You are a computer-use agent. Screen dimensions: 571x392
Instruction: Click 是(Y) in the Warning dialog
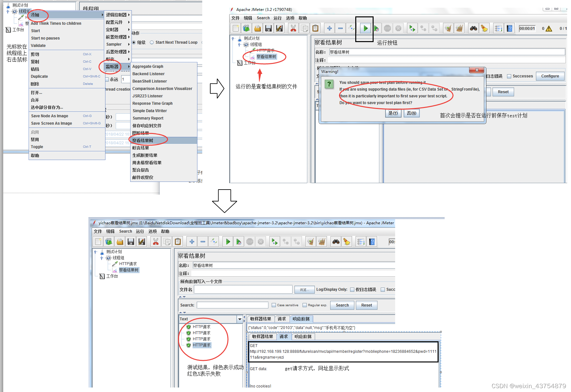[393, 113]
